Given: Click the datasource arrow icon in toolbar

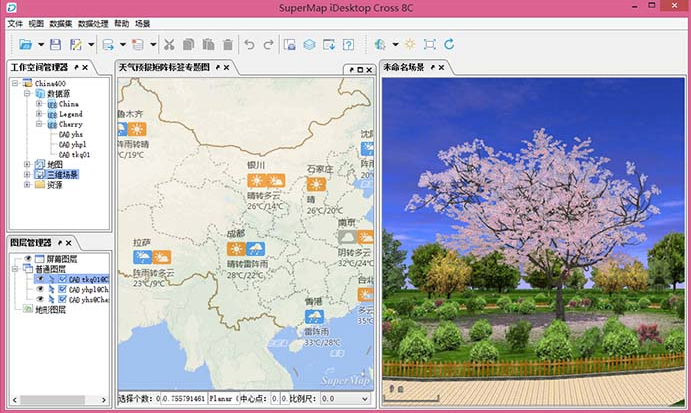Looking at the screenshot, I should point(108,45).
